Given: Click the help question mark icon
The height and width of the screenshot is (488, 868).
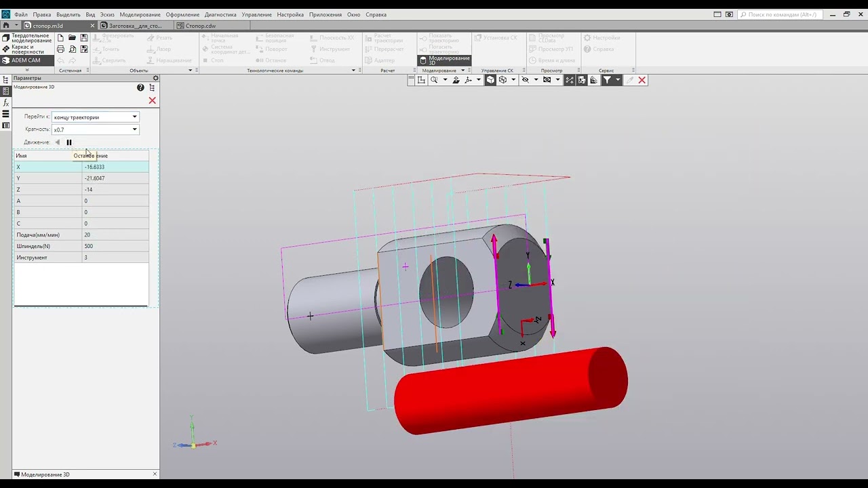Looking at the screenshot, I should tap(140, 87).
